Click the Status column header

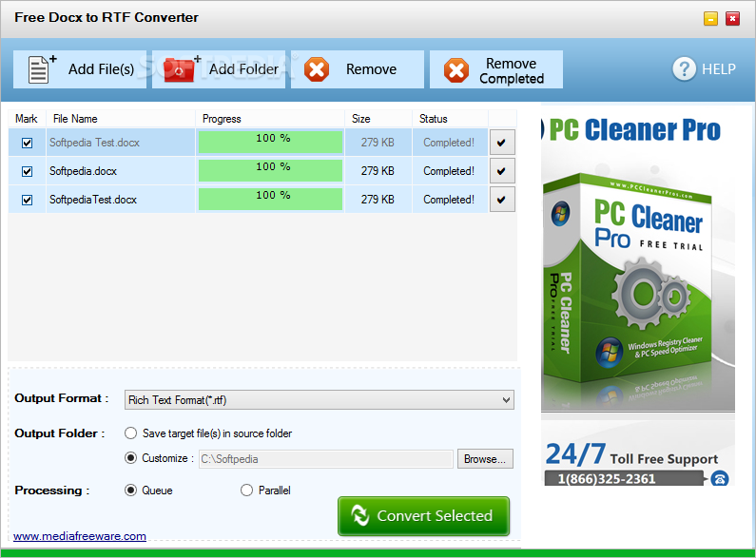coord(451,119)
